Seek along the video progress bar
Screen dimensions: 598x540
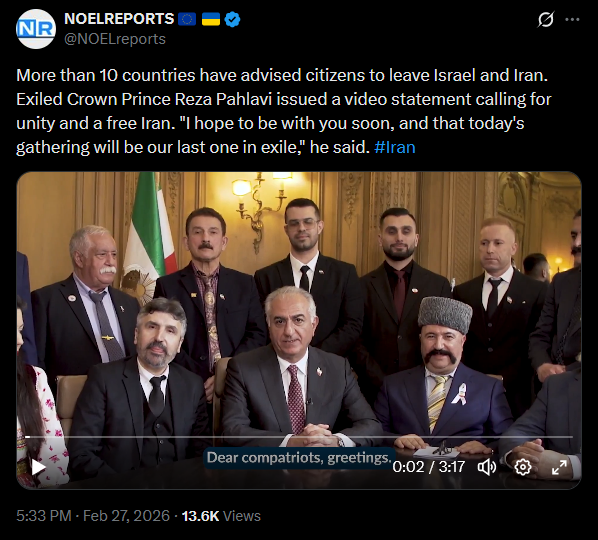[299, 437]
